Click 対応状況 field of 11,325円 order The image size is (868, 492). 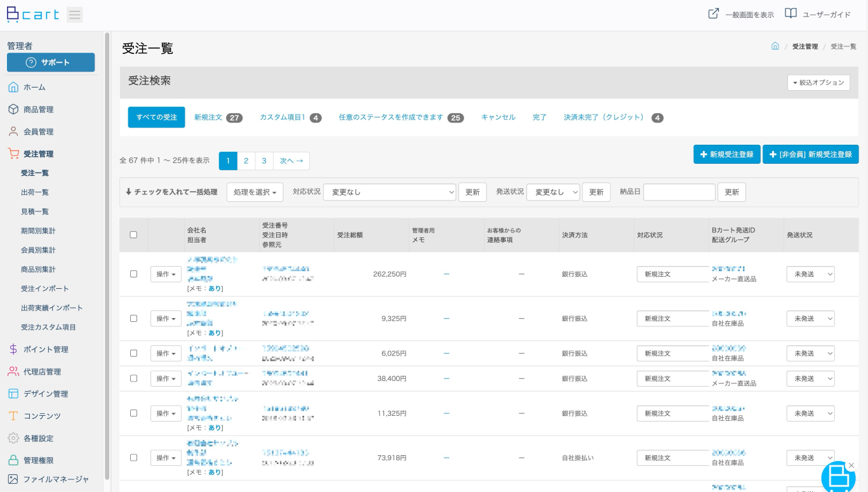point(672,413)
